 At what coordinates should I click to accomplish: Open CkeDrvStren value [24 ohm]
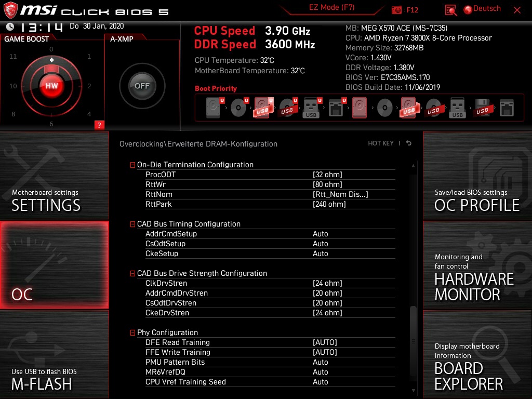327,313
